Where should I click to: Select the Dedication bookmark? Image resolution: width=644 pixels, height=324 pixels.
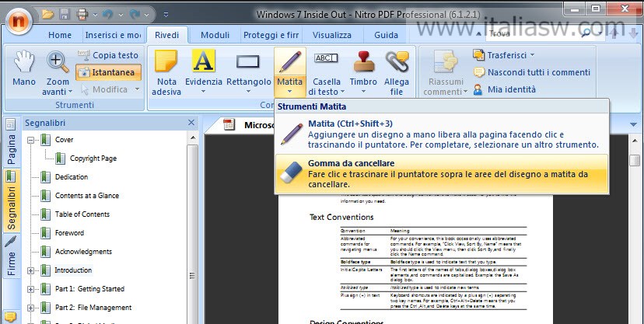click(72, 177)
